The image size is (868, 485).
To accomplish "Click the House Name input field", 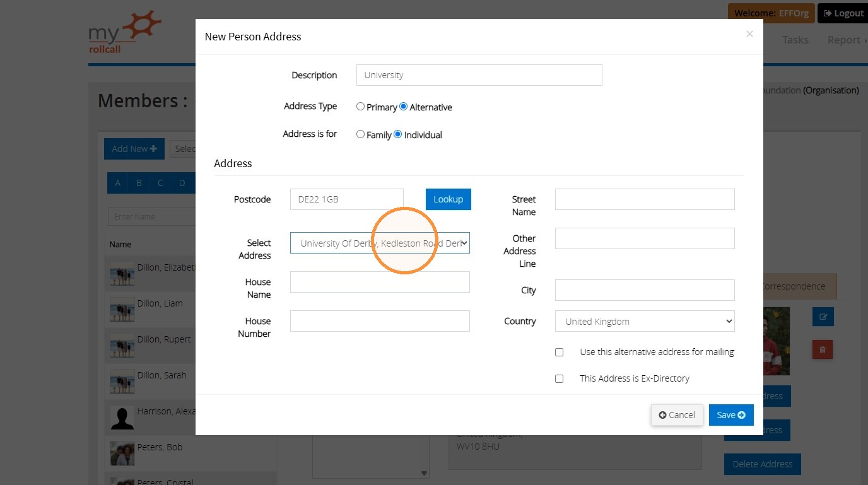I will click(x=380, y=282).
